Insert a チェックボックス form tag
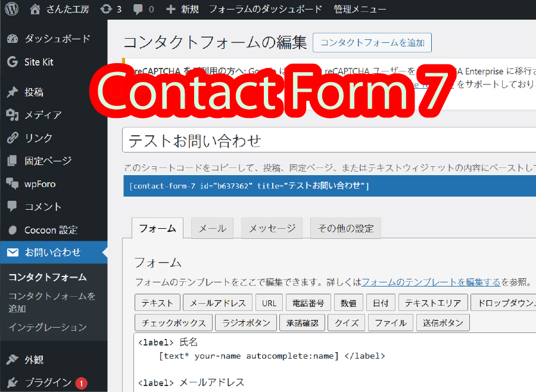This screenshot has height=392, width=536. (173, 322)
